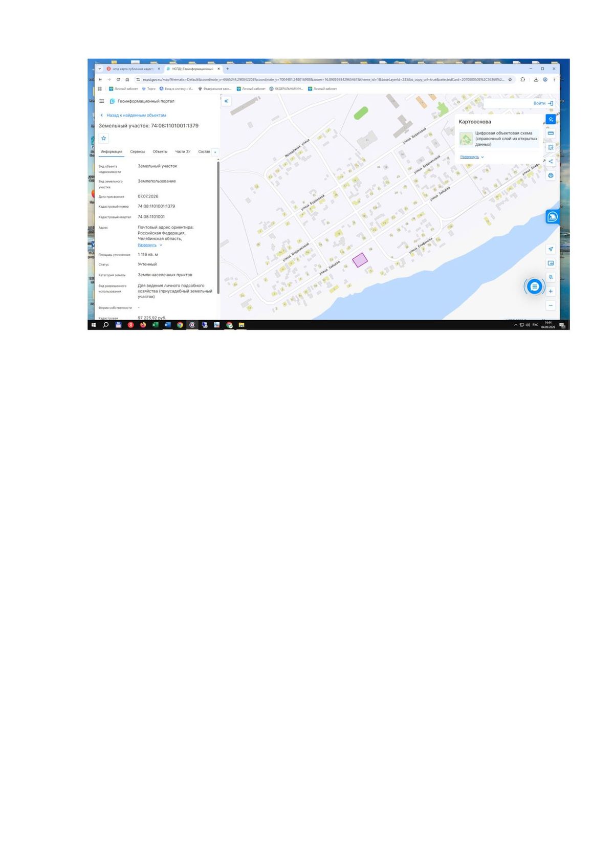Viewport: 614px width, 868px height.
Task: Click the Геоинформационный портал logo icon
Action: pyautogui.click(x=113, y=101)
